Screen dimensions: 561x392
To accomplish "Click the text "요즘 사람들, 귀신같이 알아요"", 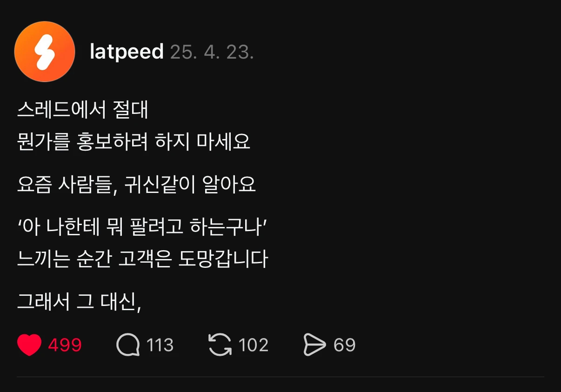I will pyautogui.click(x=136, y=185).
